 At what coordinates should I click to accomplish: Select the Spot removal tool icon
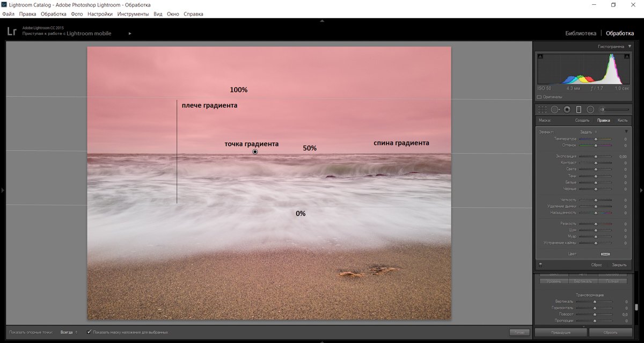[x=555, y=110]
